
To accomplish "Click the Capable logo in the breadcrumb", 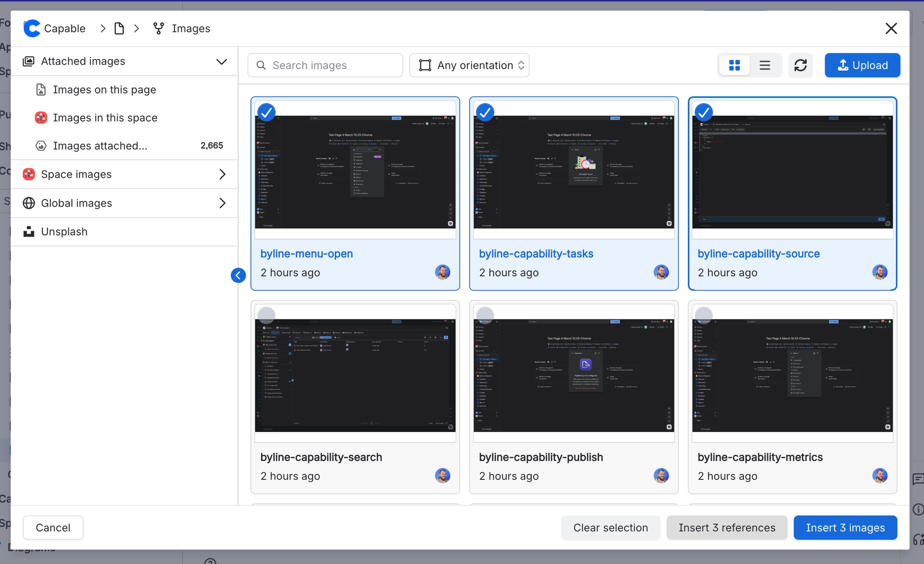I will point(31,28).
